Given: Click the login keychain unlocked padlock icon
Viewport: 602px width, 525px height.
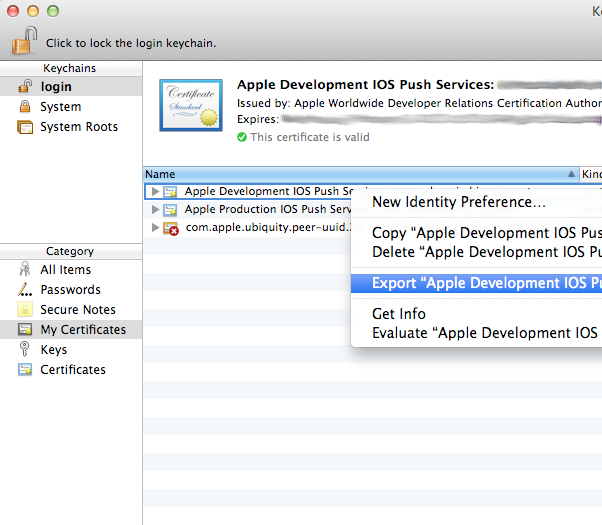Looking at the screenshot, I should [x=25, y=86].
